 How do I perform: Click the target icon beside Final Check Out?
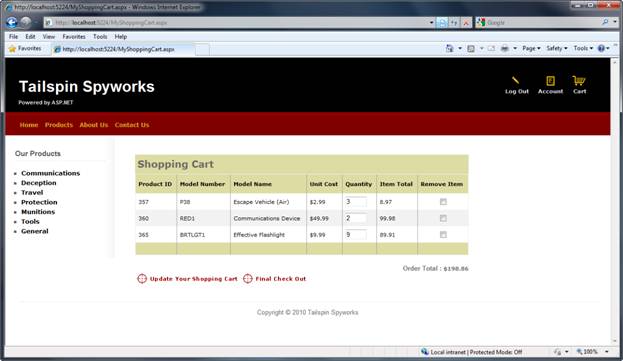(x=248, y=279)
